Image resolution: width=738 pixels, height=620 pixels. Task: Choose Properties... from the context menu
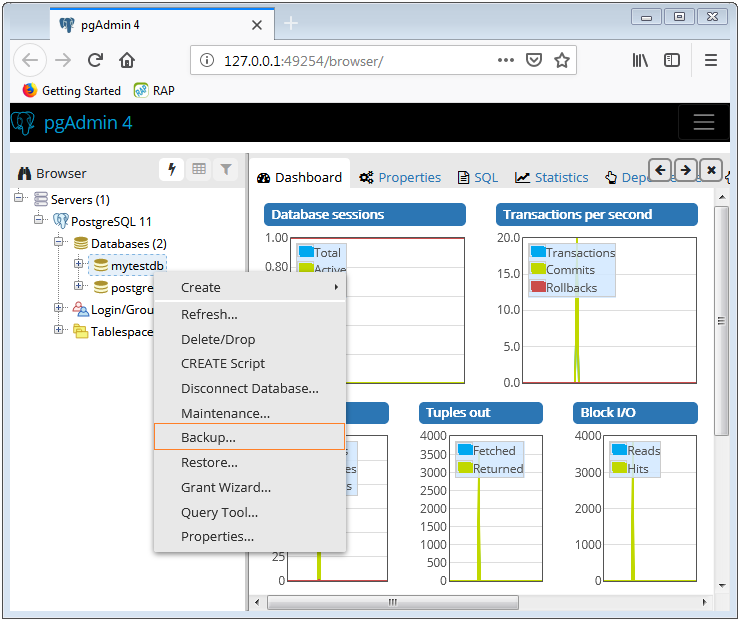point(250,536)
